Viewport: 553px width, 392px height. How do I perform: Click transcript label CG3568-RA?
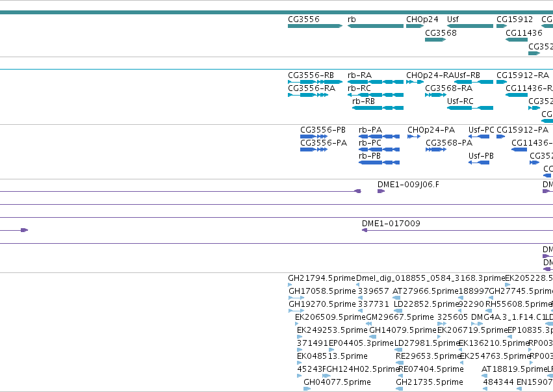click(x=448, y=88)
